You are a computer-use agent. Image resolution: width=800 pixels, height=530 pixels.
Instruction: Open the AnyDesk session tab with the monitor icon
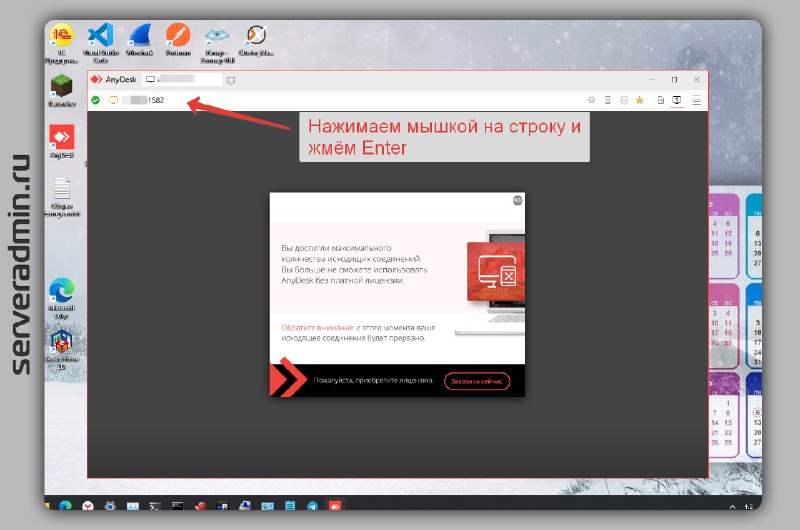point(182,80)
